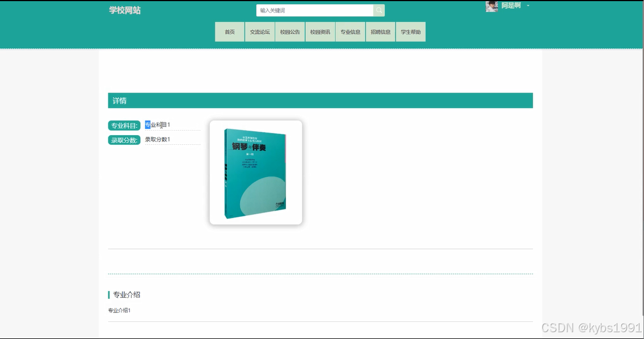Screen dimensions: 644x339
Task: Open the user dropdown arrow beside 阿是啊
Action: (x=528, y=6)
